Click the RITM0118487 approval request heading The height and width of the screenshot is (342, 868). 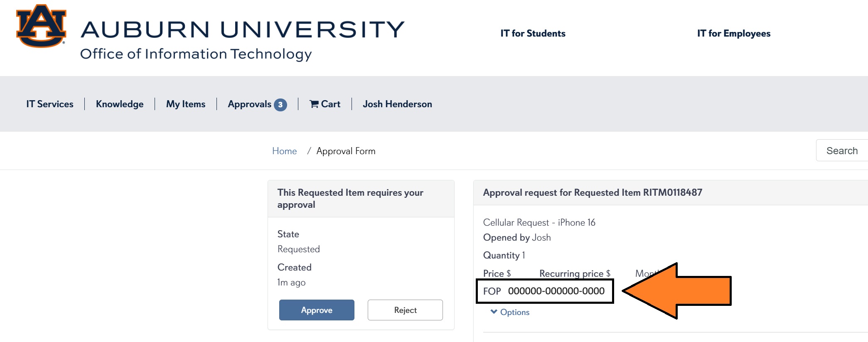593,193
